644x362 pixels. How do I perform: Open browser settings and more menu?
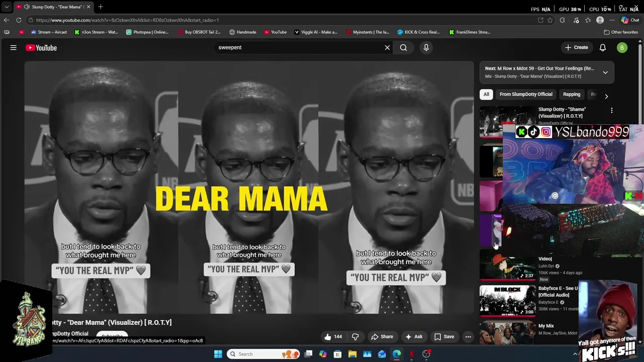click(x=612, y=20)
